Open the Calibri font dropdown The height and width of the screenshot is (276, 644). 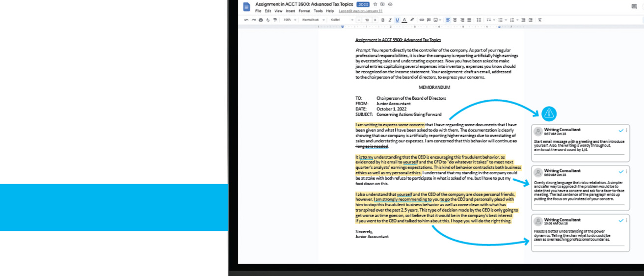click(342, 20)
